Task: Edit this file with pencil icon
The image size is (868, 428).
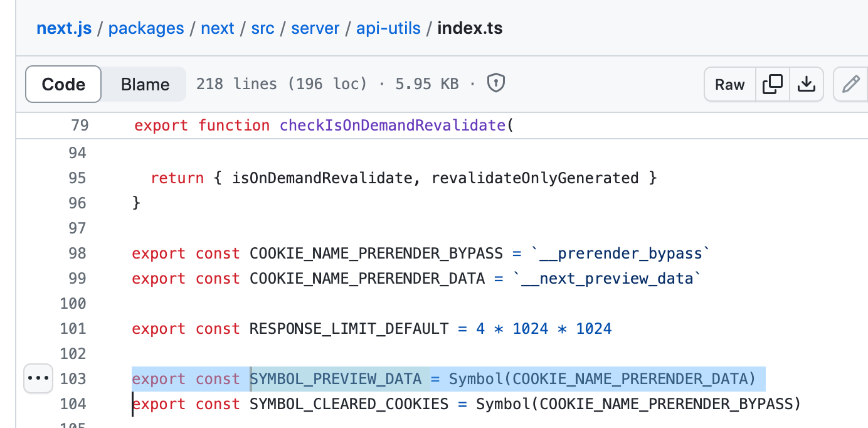Action: pyautogui.click(x=850, y=84)
